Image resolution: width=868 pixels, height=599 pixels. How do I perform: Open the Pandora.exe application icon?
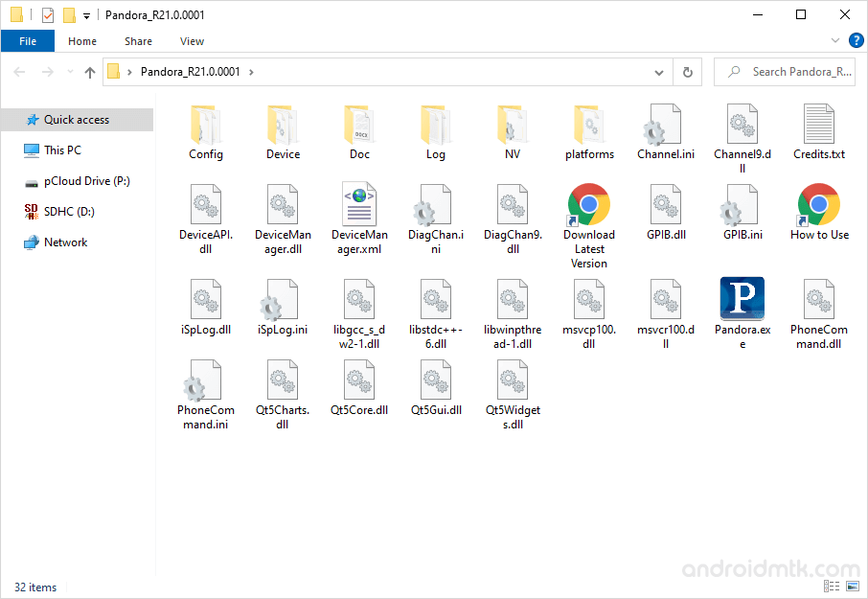(742, 299)
